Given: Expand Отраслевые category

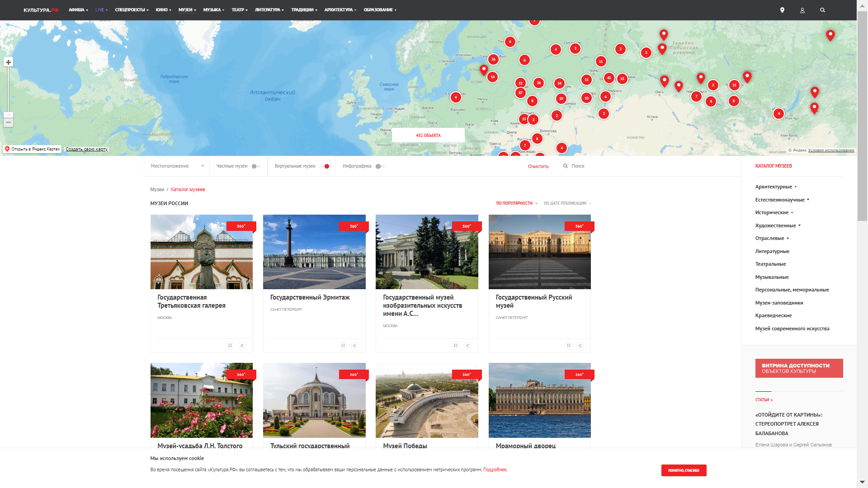Looking at the screenshot, I should click(x=772, y=238).
